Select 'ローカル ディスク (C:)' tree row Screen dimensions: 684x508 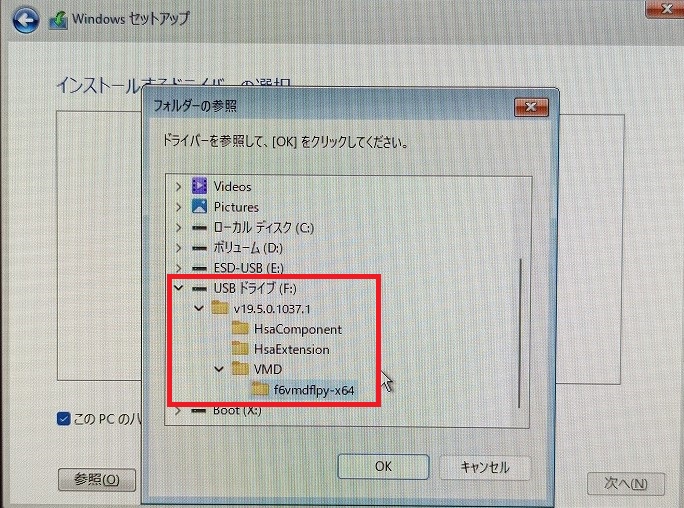pyautogui.click(x=263, y=227)
